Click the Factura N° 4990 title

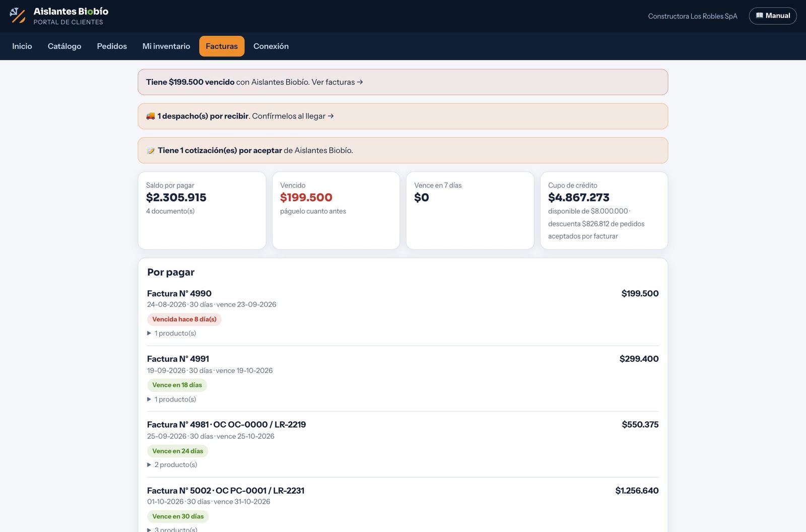179,293
